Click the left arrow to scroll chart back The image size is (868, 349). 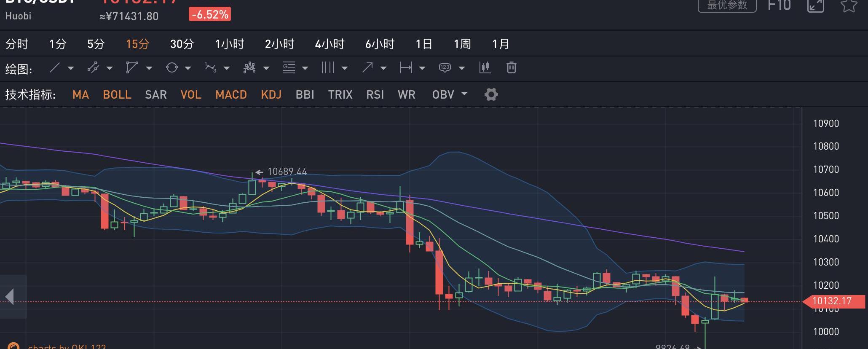[10, 297]
